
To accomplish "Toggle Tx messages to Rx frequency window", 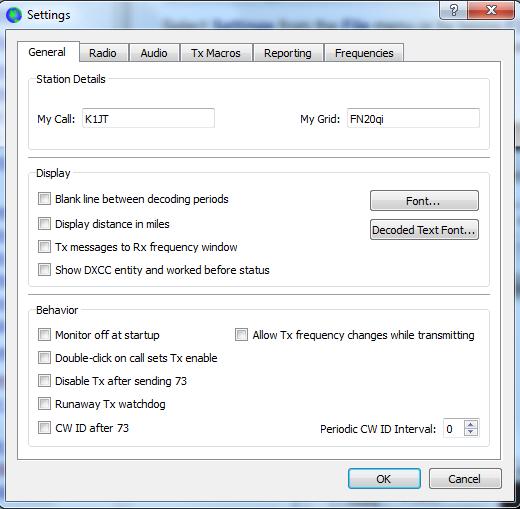I will point(44,247).
